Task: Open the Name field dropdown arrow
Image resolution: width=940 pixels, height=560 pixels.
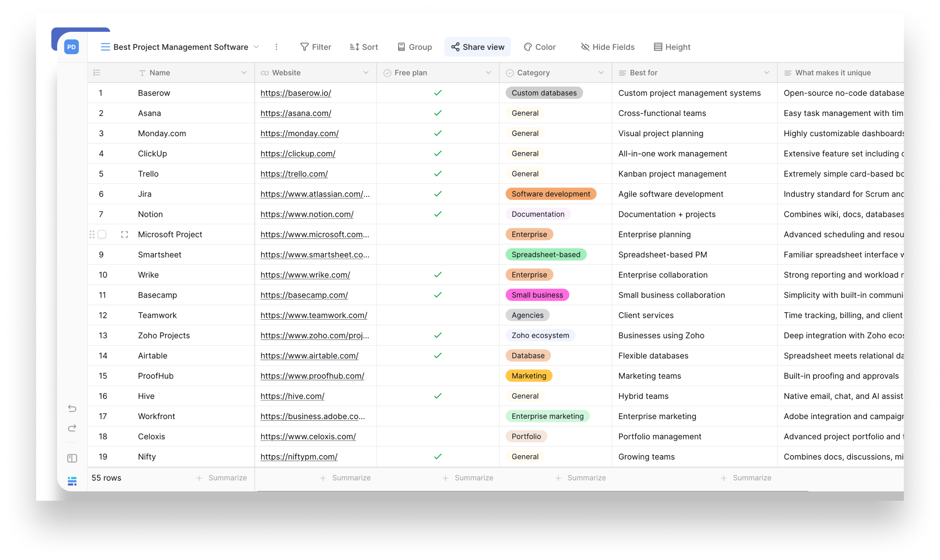Action: pos(244,73)
